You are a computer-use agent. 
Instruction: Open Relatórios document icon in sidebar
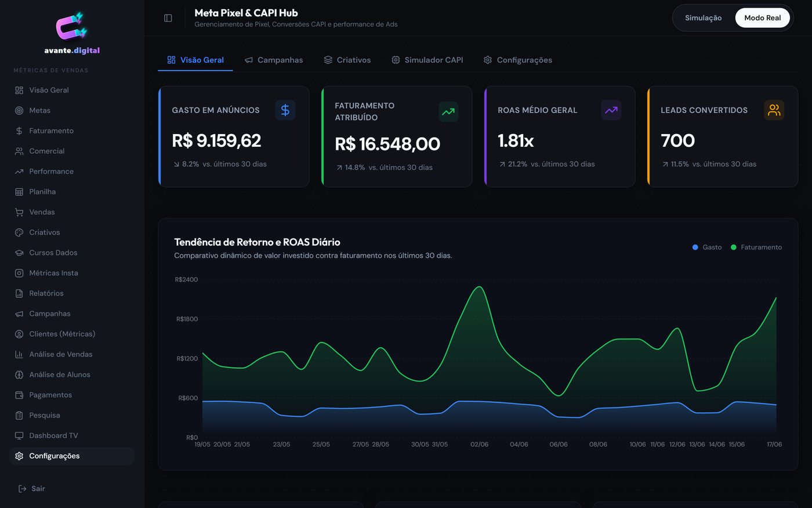pos(19,293)
